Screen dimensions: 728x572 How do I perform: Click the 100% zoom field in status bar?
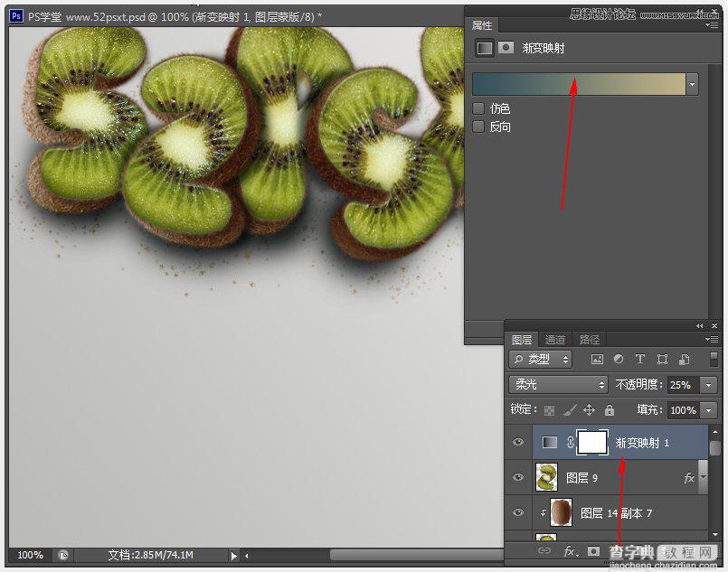[31, 555]
